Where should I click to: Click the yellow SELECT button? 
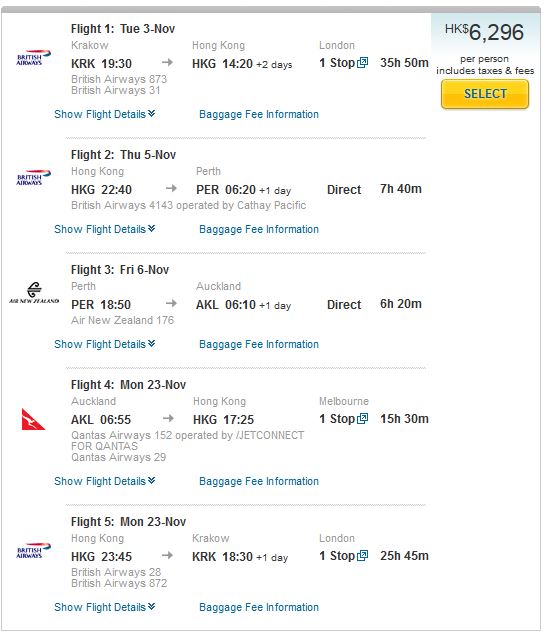point(485,94)
